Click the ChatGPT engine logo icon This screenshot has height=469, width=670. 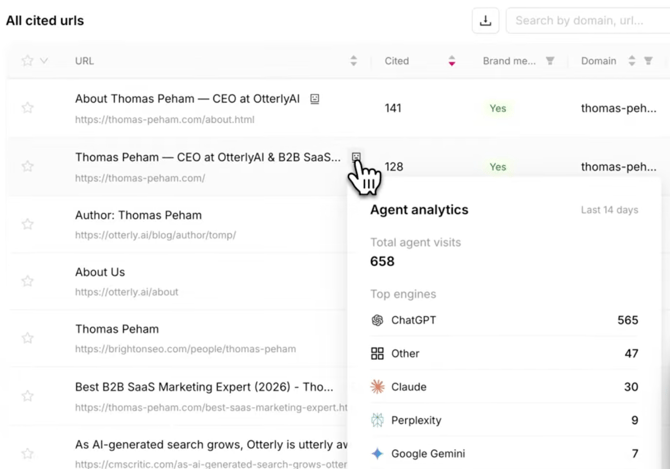(x=377, y=320)
